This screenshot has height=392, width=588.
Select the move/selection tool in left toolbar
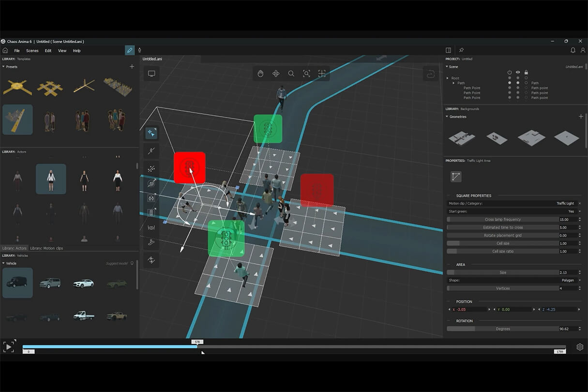click(151, 133)
